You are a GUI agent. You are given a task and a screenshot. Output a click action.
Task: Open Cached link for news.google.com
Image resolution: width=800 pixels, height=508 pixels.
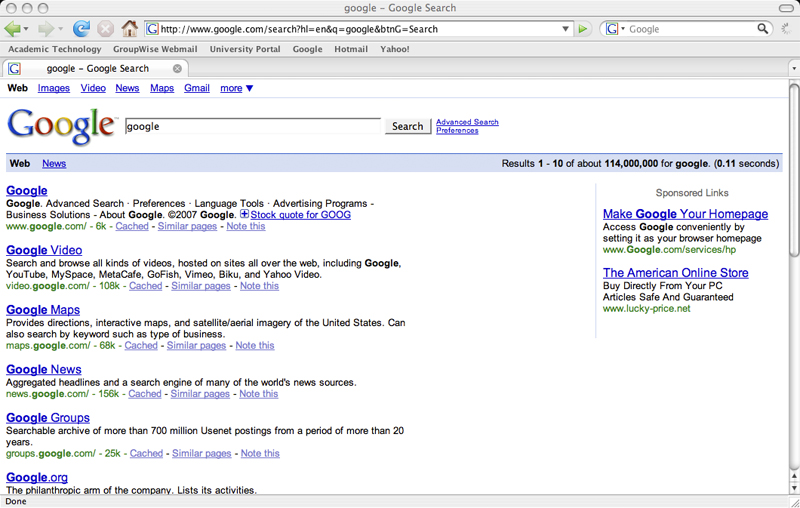click(145, 394)
